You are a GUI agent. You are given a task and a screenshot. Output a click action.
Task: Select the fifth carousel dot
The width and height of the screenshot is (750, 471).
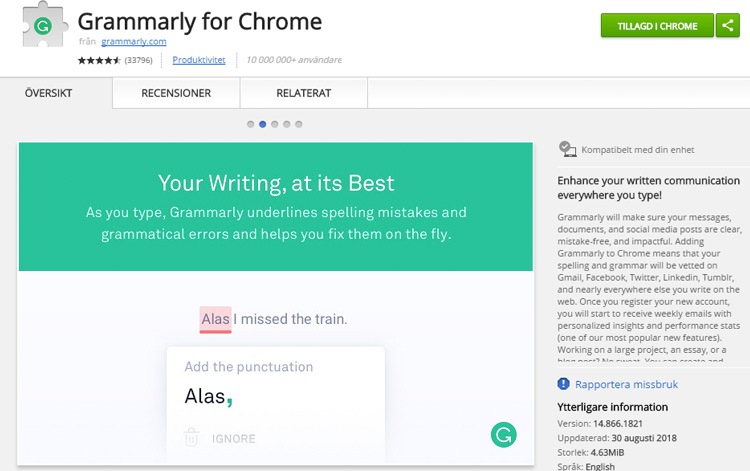(x=298, y=124)
